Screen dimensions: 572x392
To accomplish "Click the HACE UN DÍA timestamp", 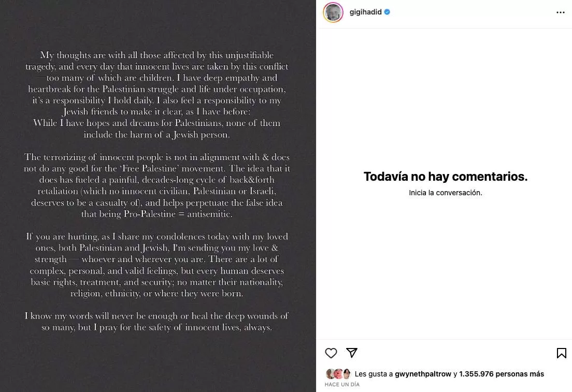I will pyautogui.click(x=342, y=385).
